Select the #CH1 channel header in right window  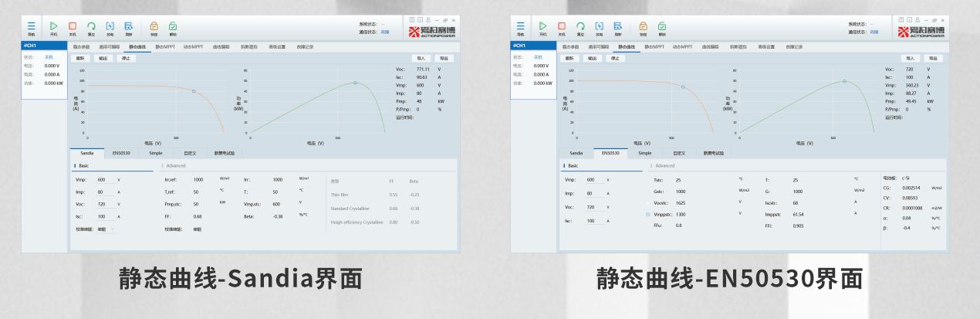pyautogui.click(x=533, y=47)
